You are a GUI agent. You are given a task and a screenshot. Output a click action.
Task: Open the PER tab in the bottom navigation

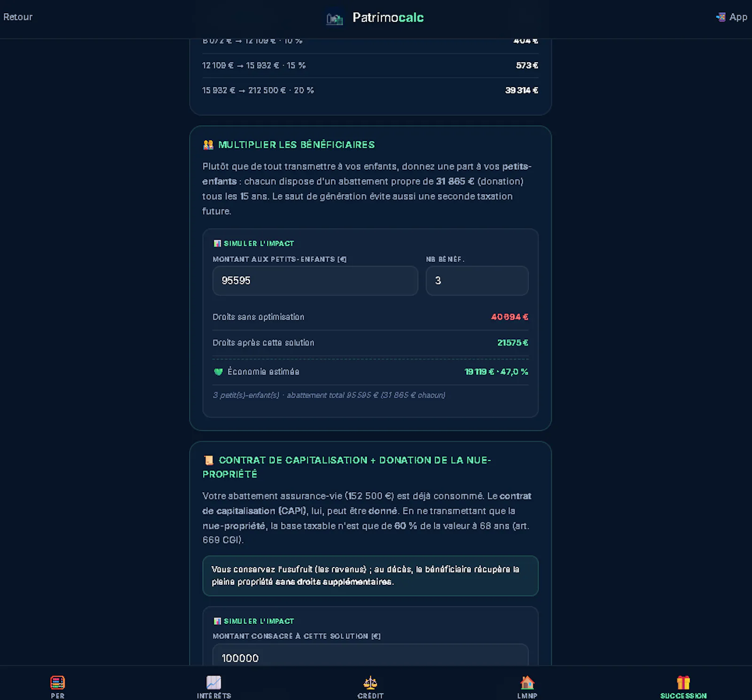[57, 687]
